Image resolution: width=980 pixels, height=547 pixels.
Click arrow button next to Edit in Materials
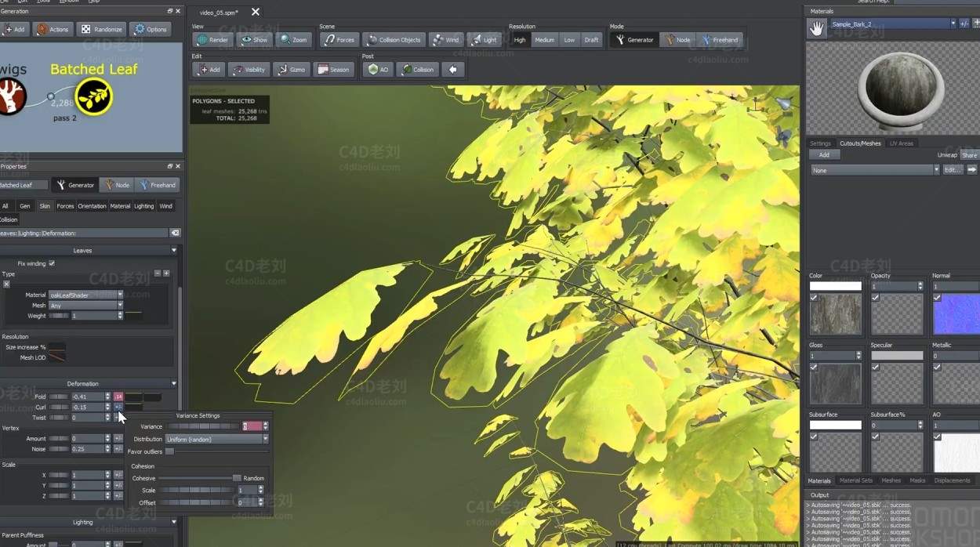971,169
